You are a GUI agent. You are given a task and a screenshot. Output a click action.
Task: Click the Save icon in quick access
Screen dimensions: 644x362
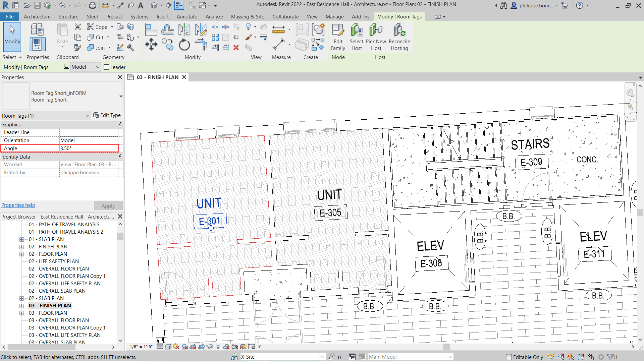tap(37, 5)
